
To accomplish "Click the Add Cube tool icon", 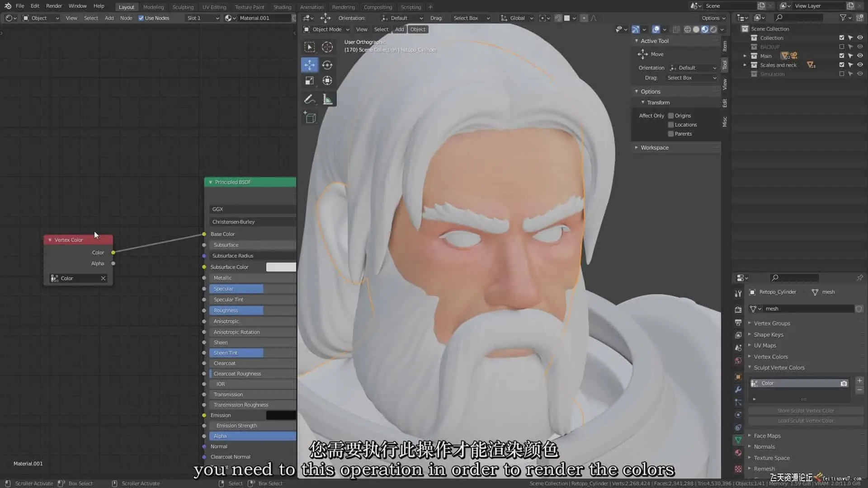I will 310,118.
